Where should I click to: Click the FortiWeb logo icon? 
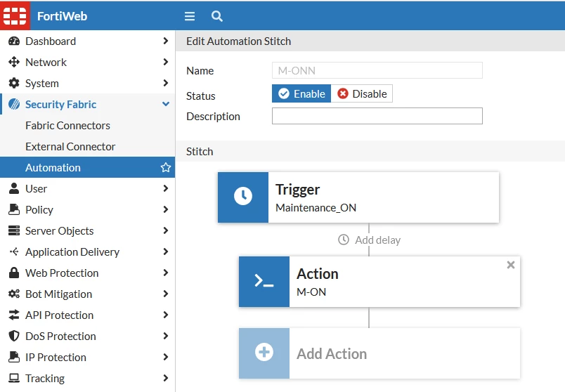coord(15,16)
